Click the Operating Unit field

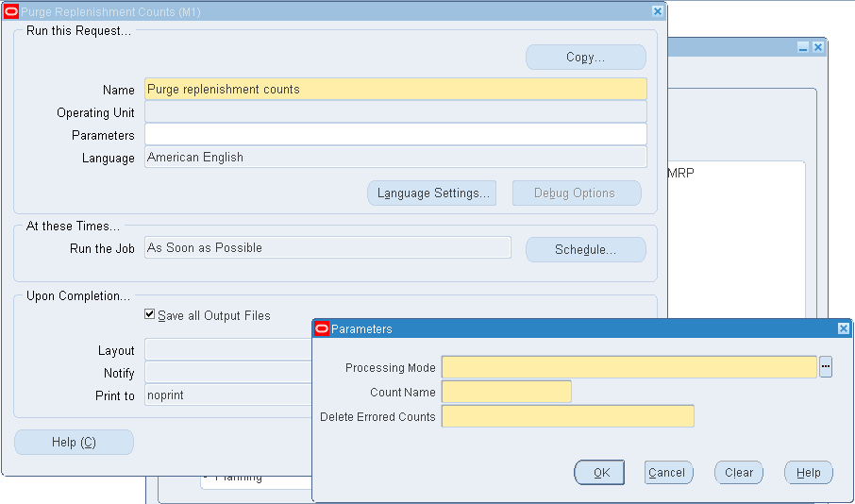(x=395, y=111)
